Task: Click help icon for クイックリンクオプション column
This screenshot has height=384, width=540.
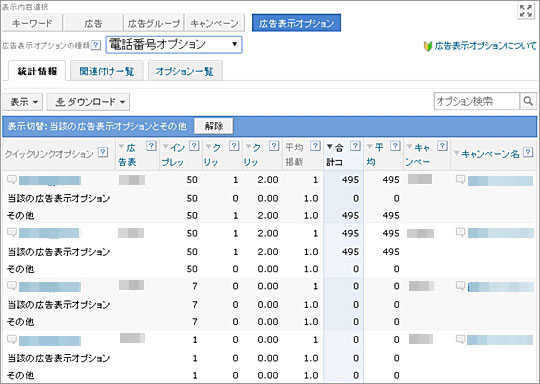Action: point(103,152)
